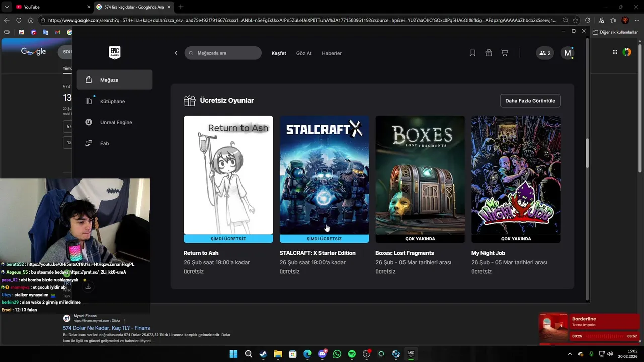Click ÇOK YAKINDA label under Boxes

pos(420,239)
